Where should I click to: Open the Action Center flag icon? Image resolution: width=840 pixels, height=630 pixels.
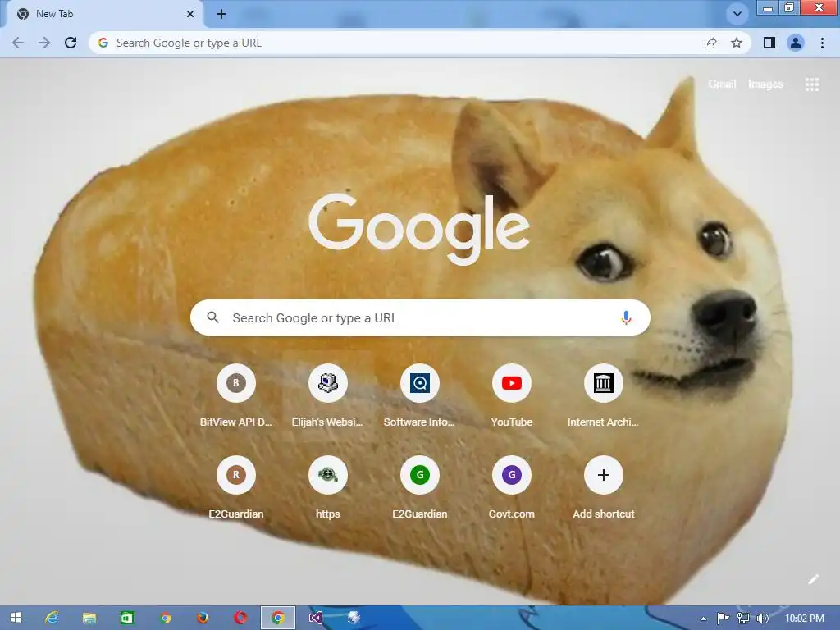[724, 619]
